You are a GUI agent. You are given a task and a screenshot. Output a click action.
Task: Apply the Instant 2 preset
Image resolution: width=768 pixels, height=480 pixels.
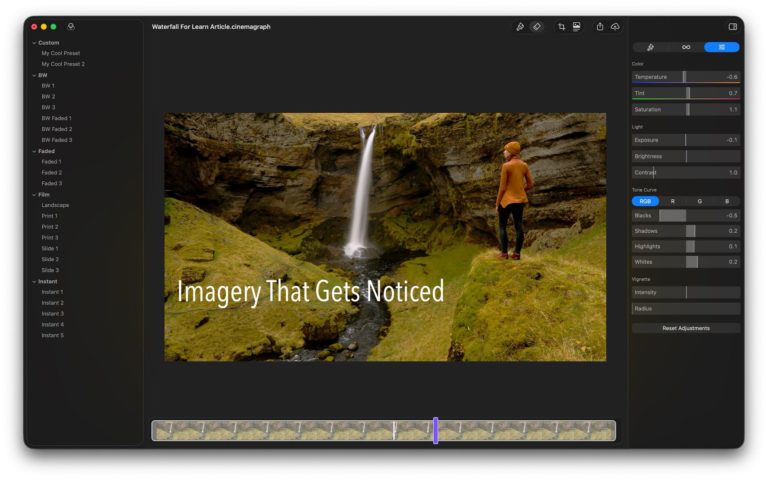(x=52, y=303)
